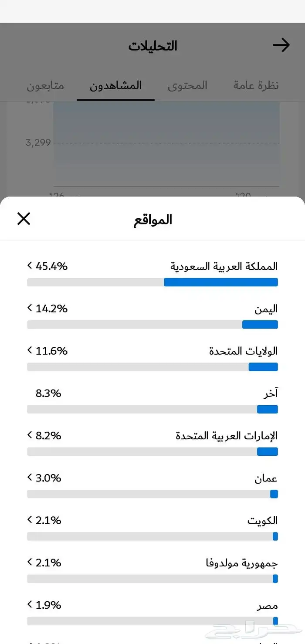Expand الولايات المتحدة 11.6% chevron

[x=30, y=350]
